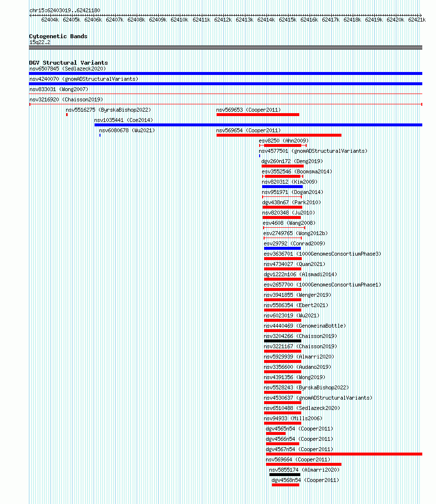Select dgv438n67 (Park2010) label
Viewport: 436px width, 504px height.
point(291,202)
